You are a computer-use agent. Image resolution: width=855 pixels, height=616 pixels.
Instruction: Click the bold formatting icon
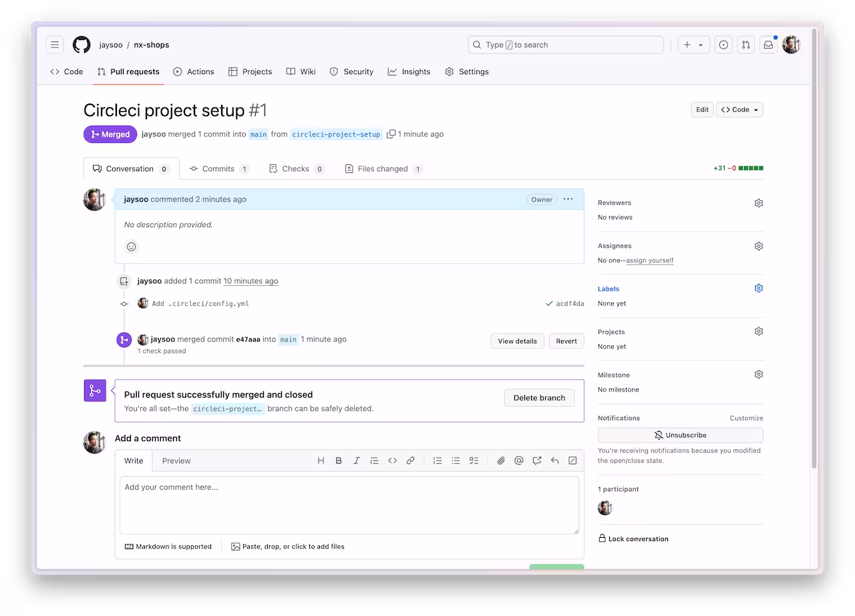click(339, 460)
